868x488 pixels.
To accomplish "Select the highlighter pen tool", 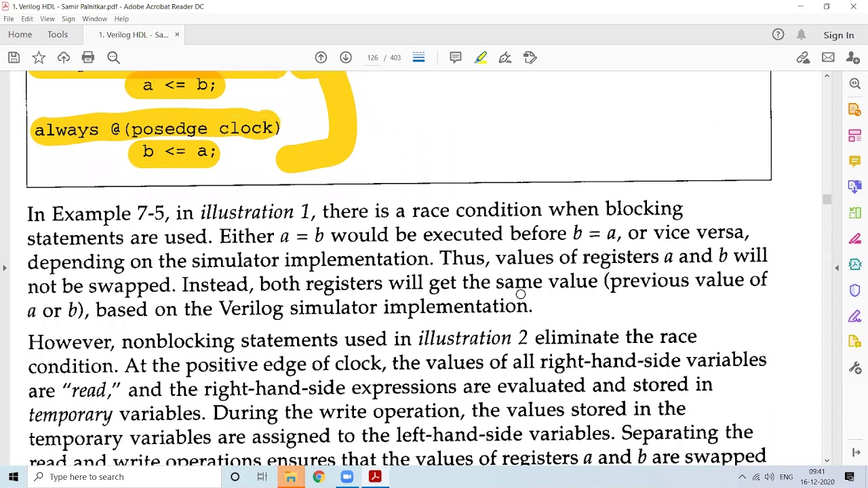I will click(481, 58).
